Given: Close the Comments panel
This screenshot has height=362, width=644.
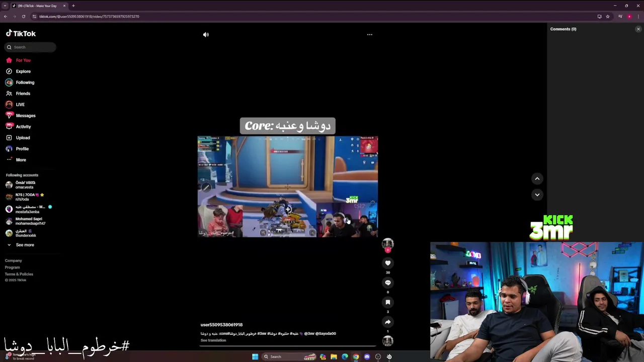Looking at the screenshot, I should coord(638,29).
